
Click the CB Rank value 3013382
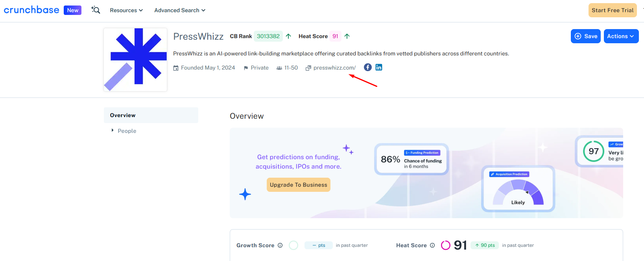point(268,36)
